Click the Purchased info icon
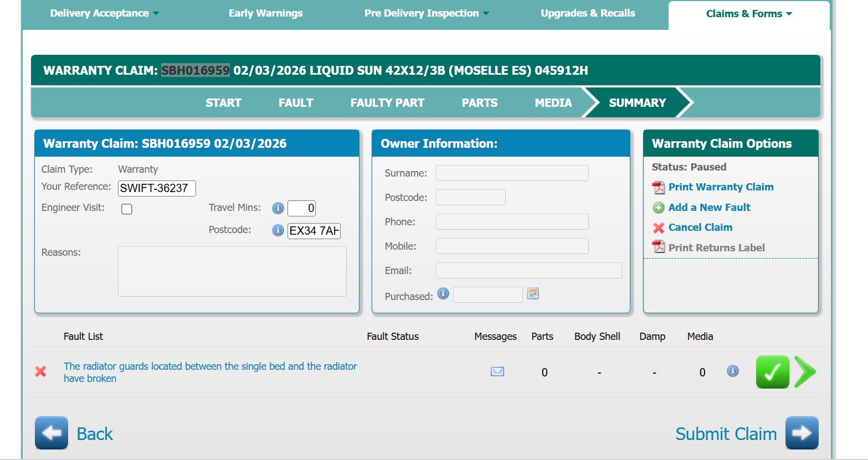 [x=443, y=293]
